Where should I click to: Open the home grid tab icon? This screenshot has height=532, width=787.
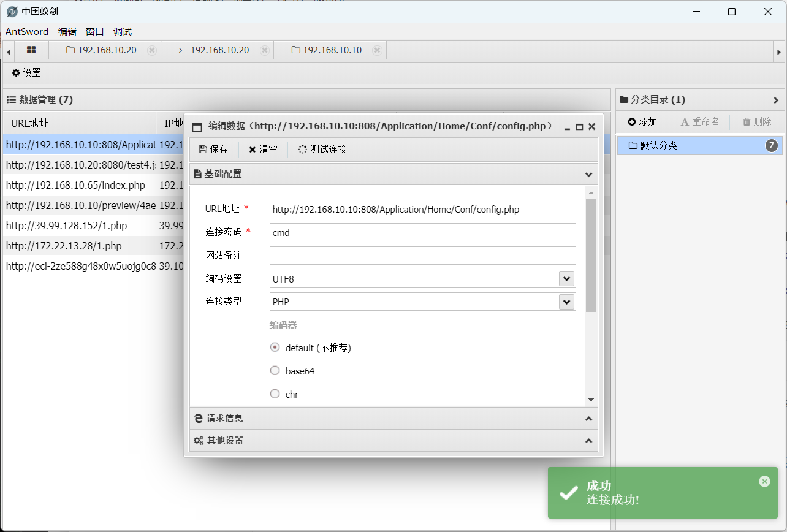(x=31, y=50)
